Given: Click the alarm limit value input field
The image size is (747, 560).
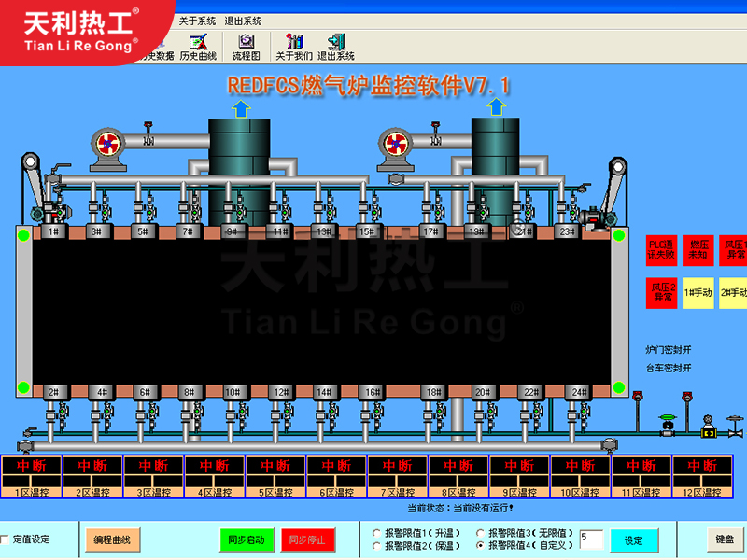Looking at the screenshot, I should tap(590, 539).
